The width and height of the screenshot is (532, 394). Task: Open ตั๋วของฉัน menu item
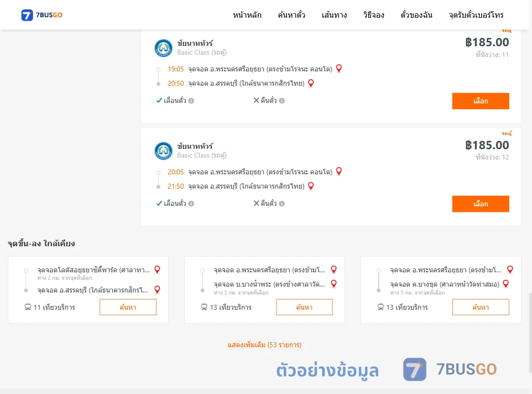[416, 15]
